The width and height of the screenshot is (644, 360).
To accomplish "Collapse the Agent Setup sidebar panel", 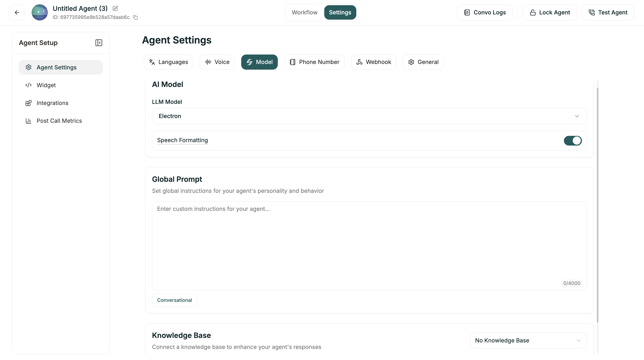I will point(99,43).
